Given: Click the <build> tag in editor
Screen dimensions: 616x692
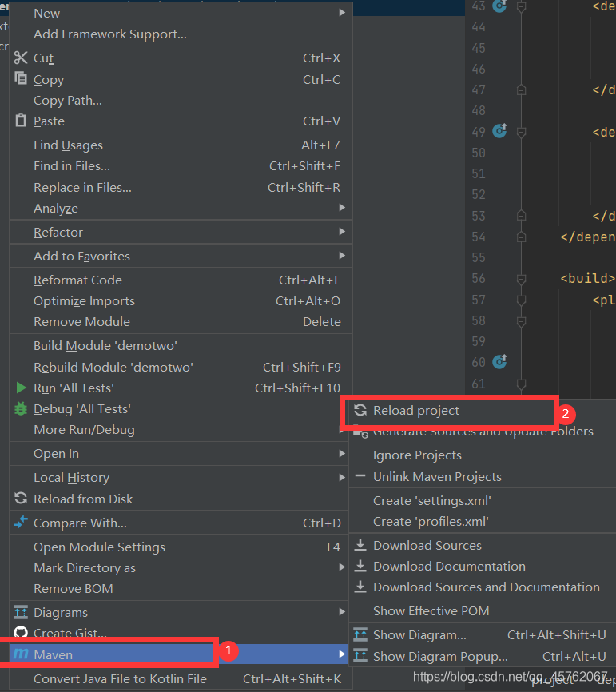Looking at the screenshot, I should (x=587, y=278).
